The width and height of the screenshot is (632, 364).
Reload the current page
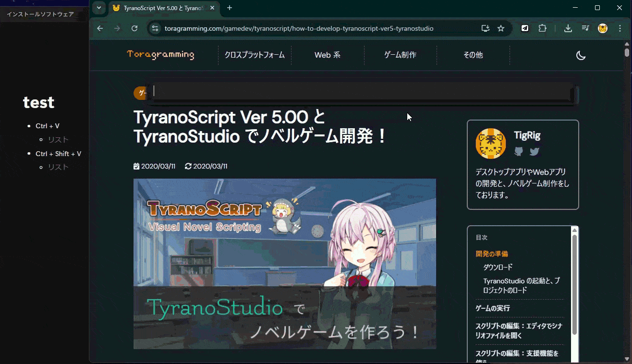click(x=134, y=28)
